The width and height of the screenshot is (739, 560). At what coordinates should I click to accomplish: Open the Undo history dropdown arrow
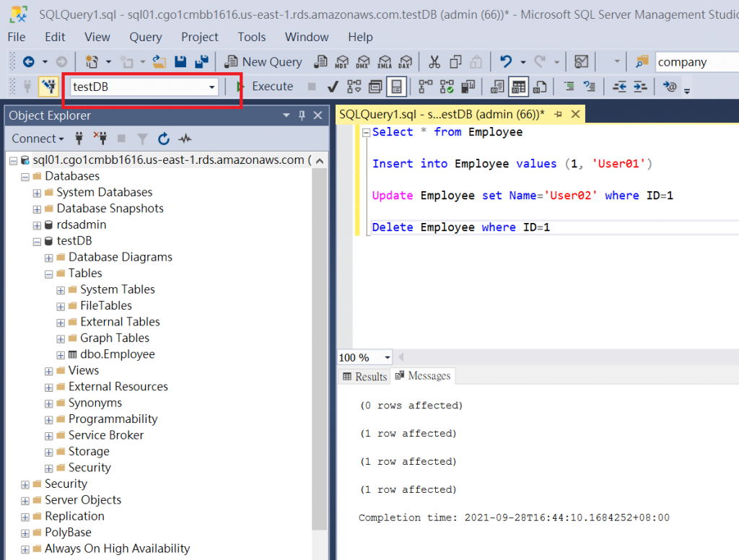click(523, 62)
